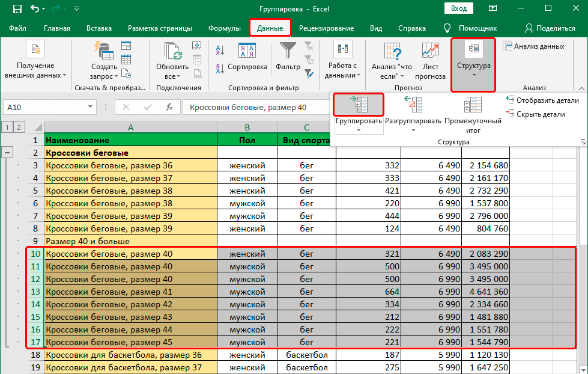Click the Вход sign-in button
Viewport: 588px width, 374px height.
click(x=459, y=8)
